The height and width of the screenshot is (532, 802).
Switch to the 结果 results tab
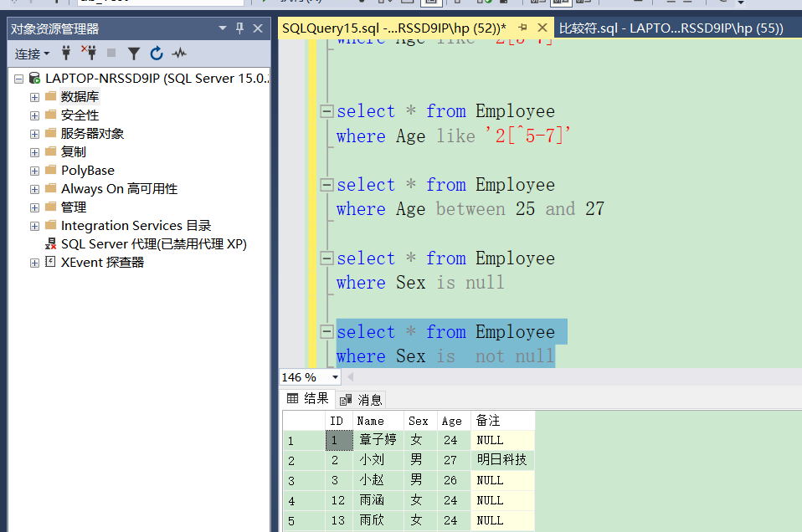coord(307,399)
